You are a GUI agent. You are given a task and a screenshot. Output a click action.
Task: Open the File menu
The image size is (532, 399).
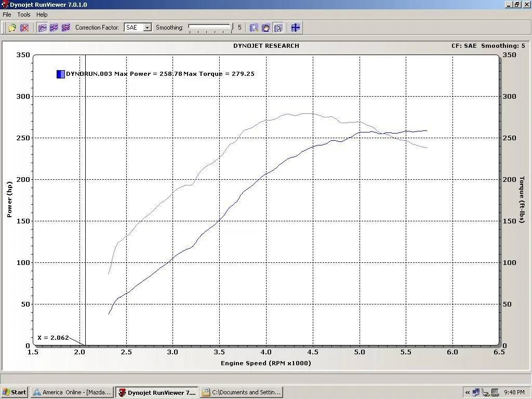7,15
